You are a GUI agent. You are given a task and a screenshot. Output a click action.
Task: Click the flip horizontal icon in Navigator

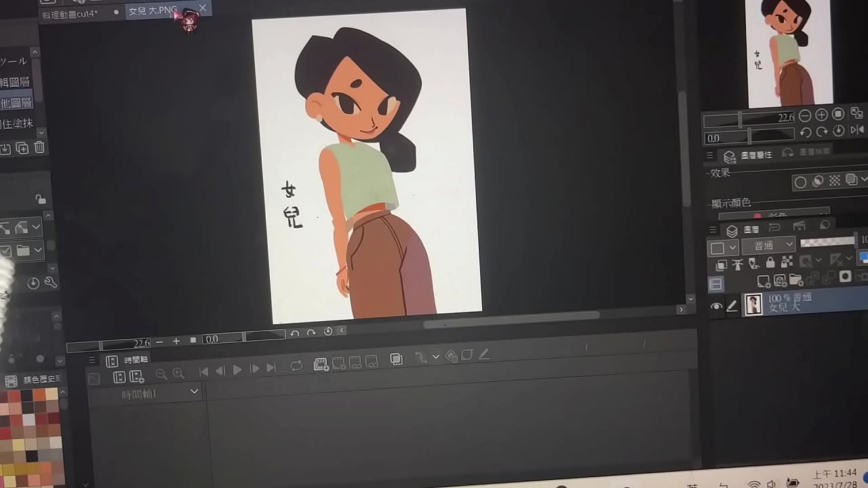[856, 130]
